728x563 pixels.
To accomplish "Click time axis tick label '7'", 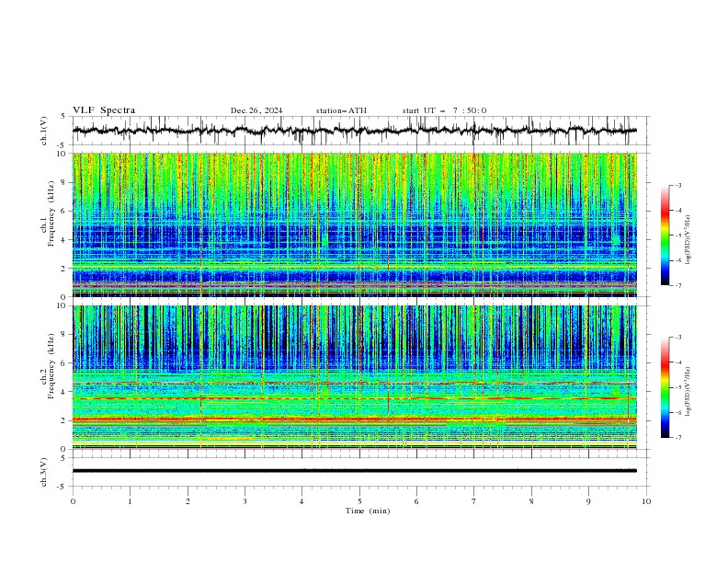I will point(474,501).
